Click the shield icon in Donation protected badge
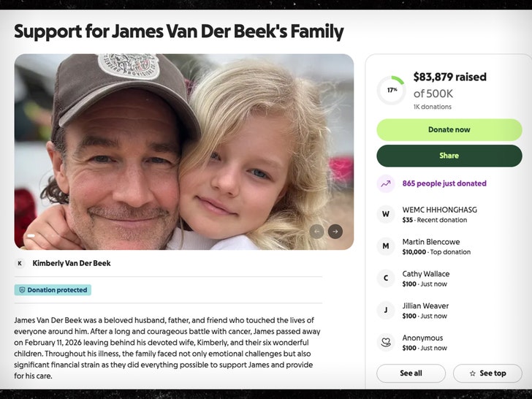Screen dimensions: 532x399 pyautogui.click(x=22, y=290)
